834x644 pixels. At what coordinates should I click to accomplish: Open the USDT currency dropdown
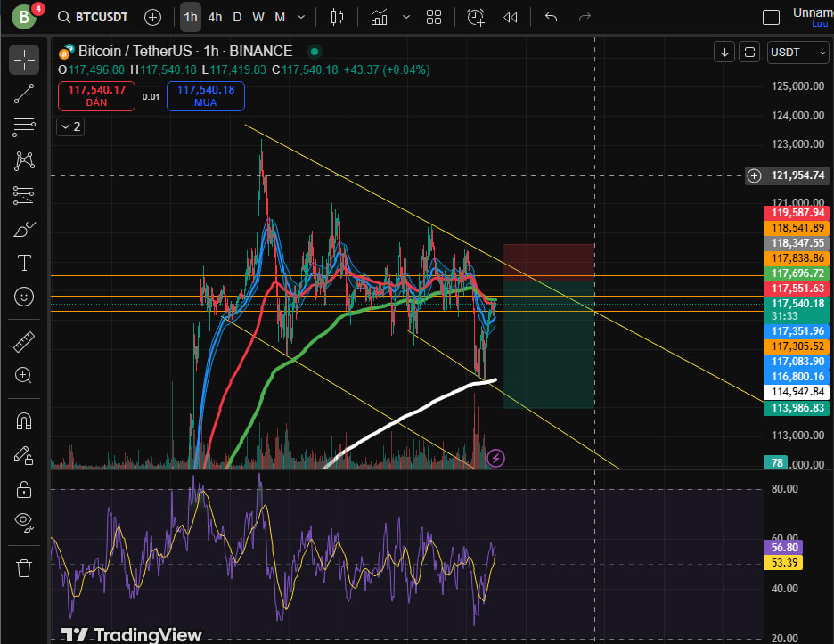798,53
